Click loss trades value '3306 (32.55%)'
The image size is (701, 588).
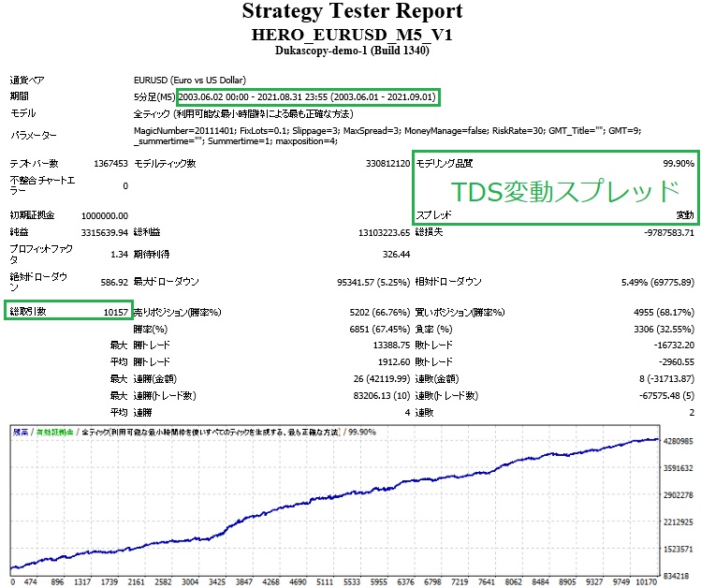[x=664, y=329]
